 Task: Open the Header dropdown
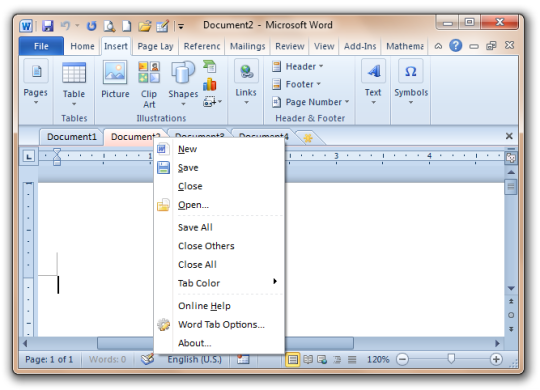click(298, 66)
